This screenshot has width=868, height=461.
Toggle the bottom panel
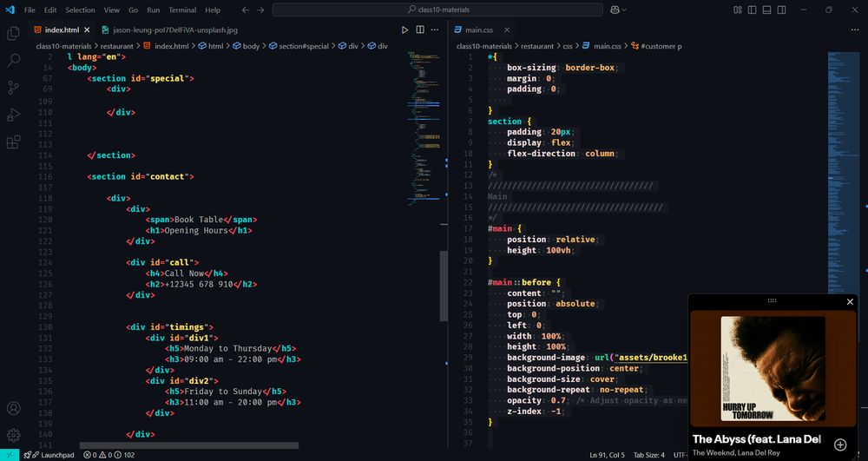(x=766, y=10)
